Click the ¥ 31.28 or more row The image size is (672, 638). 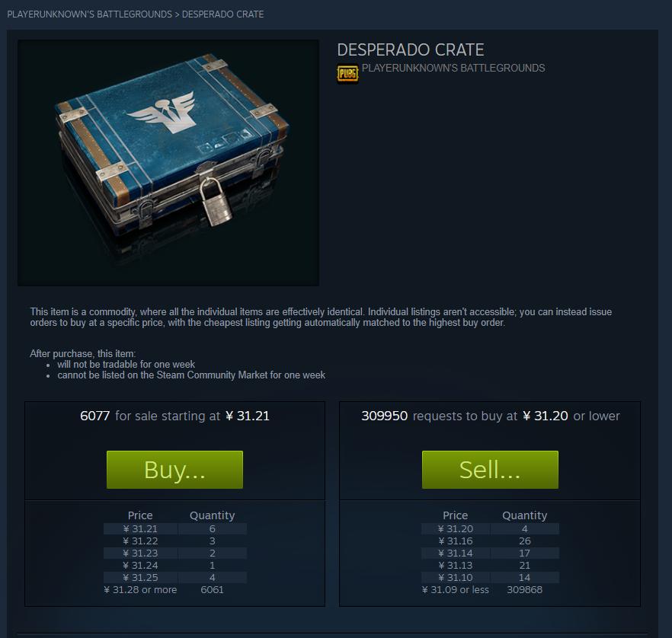175,589
